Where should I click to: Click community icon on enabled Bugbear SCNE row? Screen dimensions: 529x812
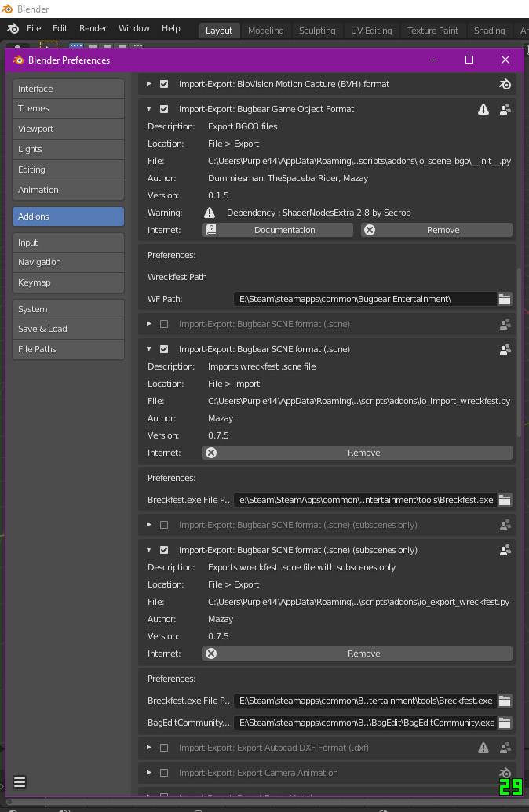[x=505, y=350]
